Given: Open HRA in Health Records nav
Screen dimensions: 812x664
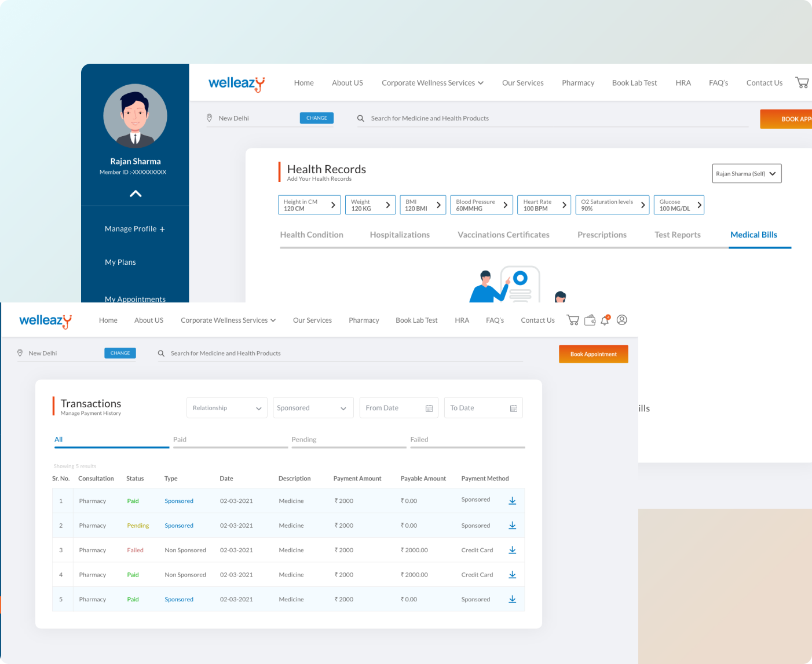Looking at the screenshot, I should coord(683,83).
